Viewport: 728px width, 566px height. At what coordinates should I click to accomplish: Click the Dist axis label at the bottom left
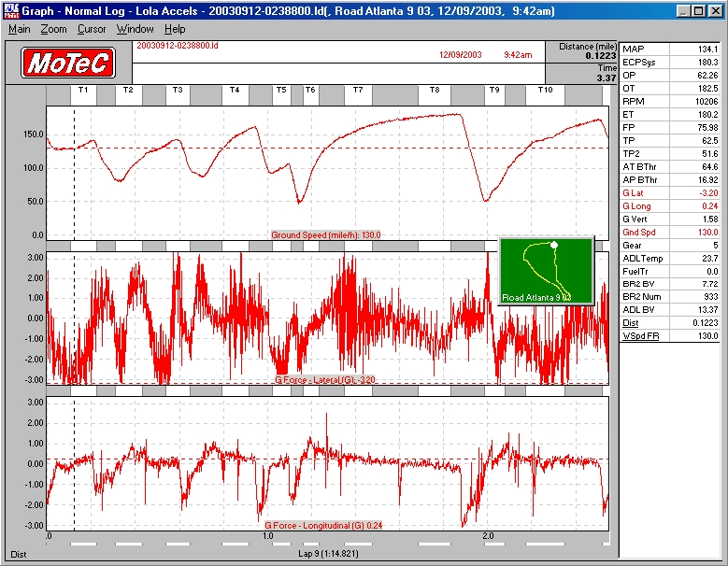point(18,555)
